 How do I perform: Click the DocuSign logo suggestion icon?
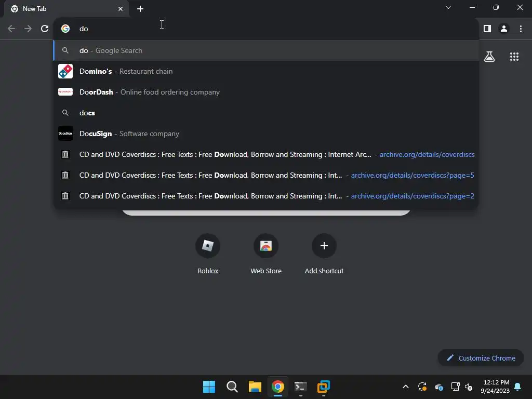pyautogui.click(x=65, y=134)
